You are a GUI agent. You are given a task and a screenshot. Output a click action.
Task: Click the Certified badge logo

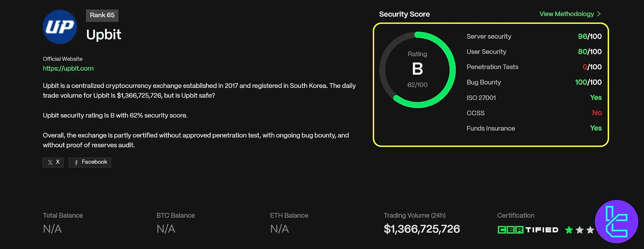528,230
